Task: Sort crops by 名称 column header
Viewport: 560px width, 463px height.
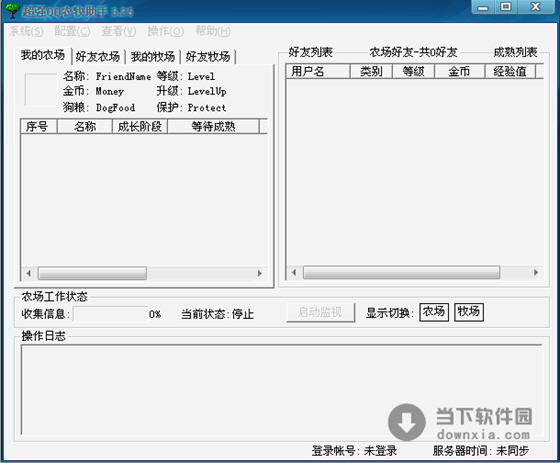Action: 85,126
